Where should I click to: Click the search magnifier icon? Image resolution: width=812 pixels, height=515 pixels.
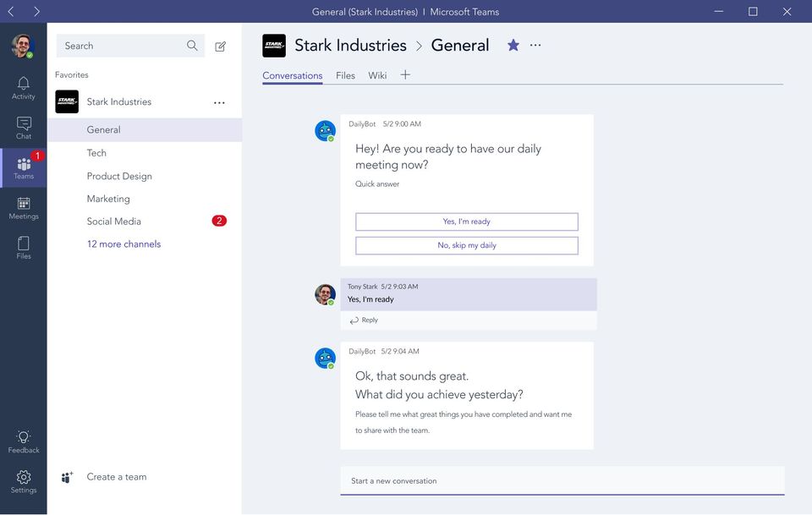tap(193, 46)
